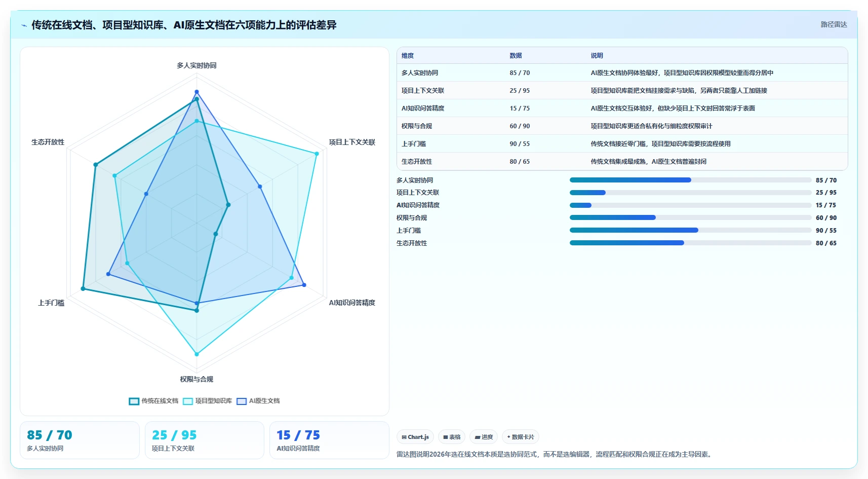Click the 60 / 90 value in table
868x479 pixels.
click(520, 126)
